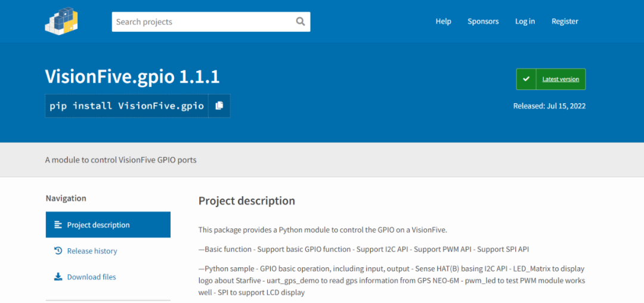Click the Released Jul 15, 2022 date
The width and height of the screenshot is (644, 303).
click(x=549, y=106)
